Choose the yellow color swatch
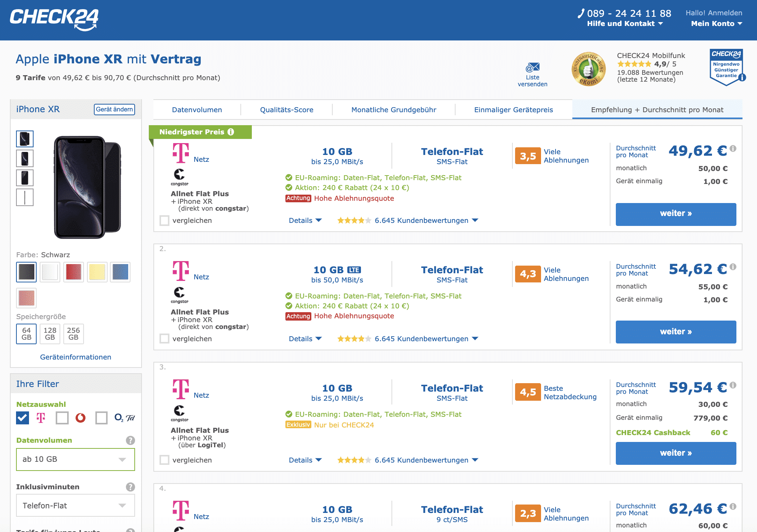This screenshot has height=532, width=757. pos(97,272)
